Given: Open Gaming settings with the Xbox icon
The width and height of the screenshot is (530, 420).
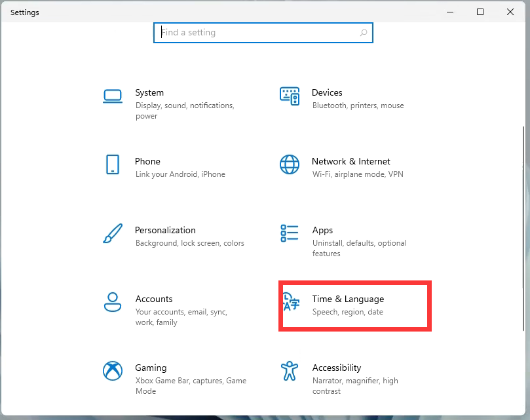Looking at the screenshot, I should tap(113, 371).
